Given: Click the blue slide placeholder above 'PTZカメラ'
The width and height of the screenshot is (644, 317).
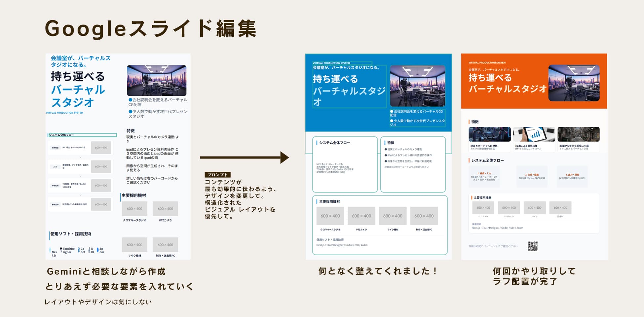Looking at the screenshot, I should 361,216.
